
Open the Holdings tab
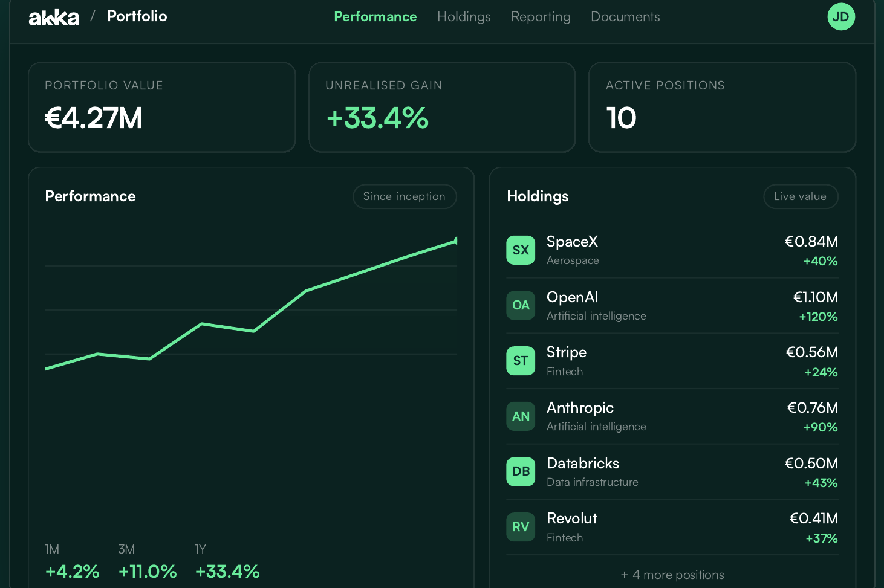pos(464,16)
